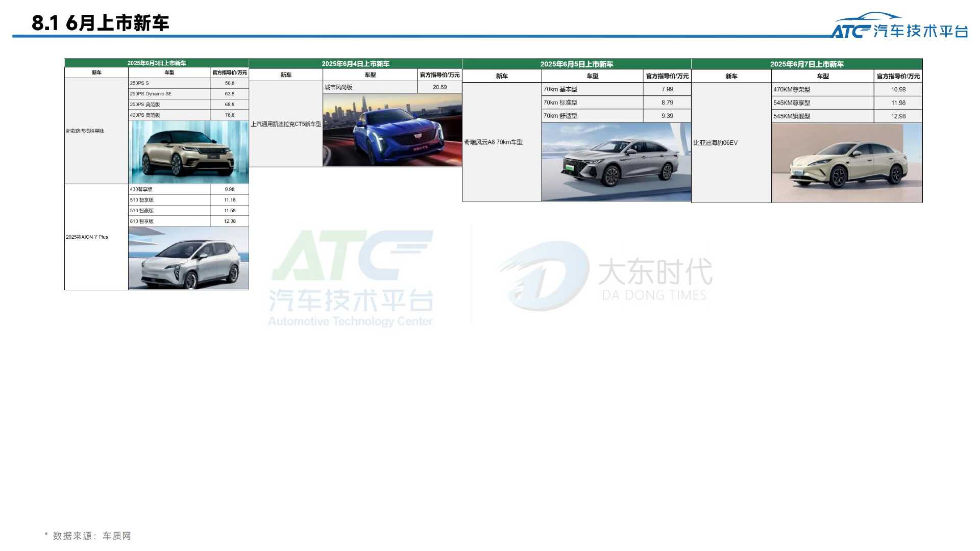Click the price cell '63.8'
This screenshot has width=980, height=551.
click(x=230, y=93)
